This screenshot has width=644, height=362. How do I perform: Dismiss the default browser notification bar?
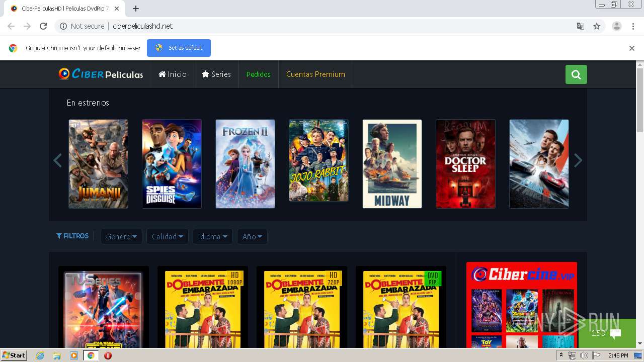[x=631, y=48]
